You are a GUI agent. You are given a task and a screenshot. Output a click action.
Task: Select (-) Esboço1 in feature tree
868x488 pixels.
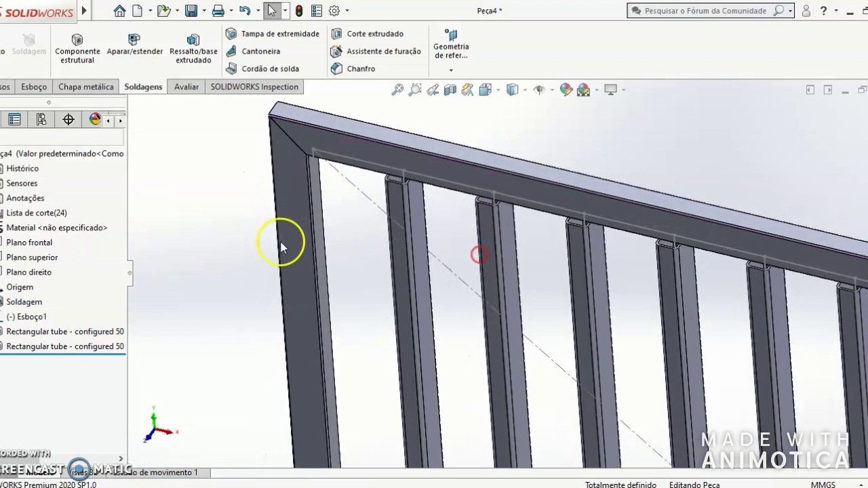[x=26, y=317]
